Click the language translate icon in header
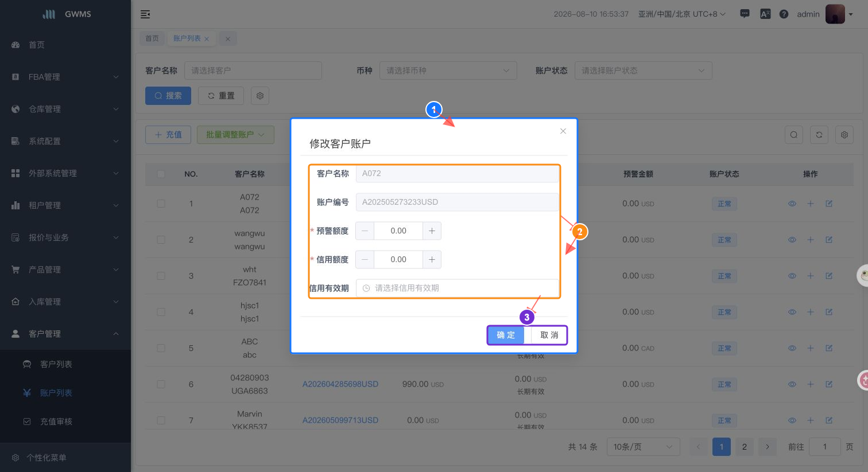Viewport: 868px width, 472px height. (x=765, y=14)
